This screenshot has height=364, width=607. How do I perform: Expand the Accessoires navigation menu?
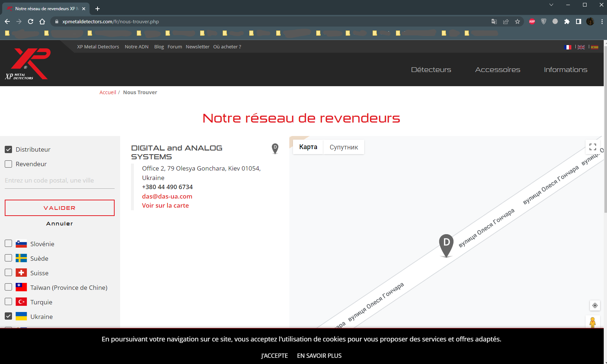coord(497,70)
